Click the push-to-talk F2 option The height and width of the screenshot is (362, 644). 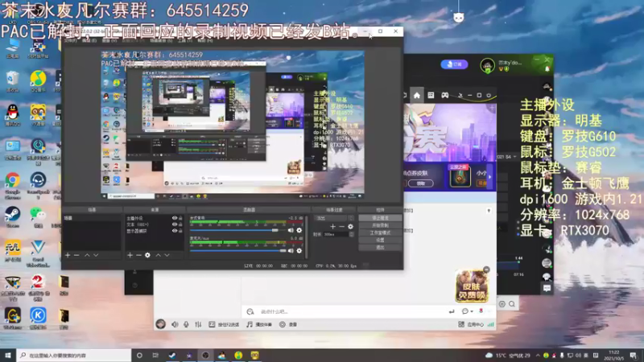click(224, 324)
